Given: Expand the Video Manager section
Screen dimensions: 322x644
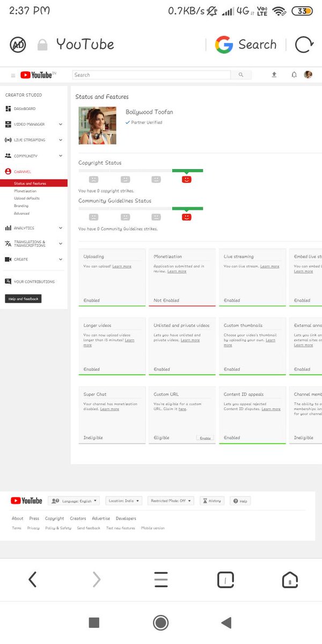Looking at the screenshot, I should [x=34, y=125].
